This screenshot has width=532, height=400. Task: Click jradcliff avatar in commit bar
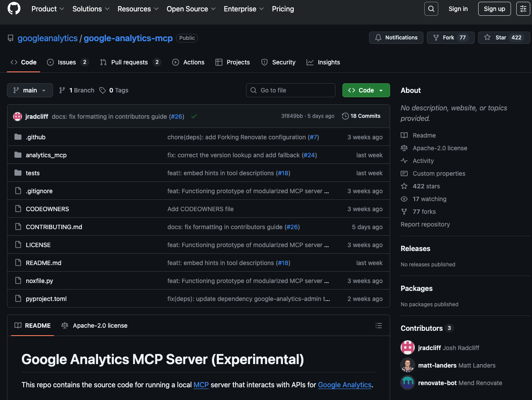pos(18,117)
